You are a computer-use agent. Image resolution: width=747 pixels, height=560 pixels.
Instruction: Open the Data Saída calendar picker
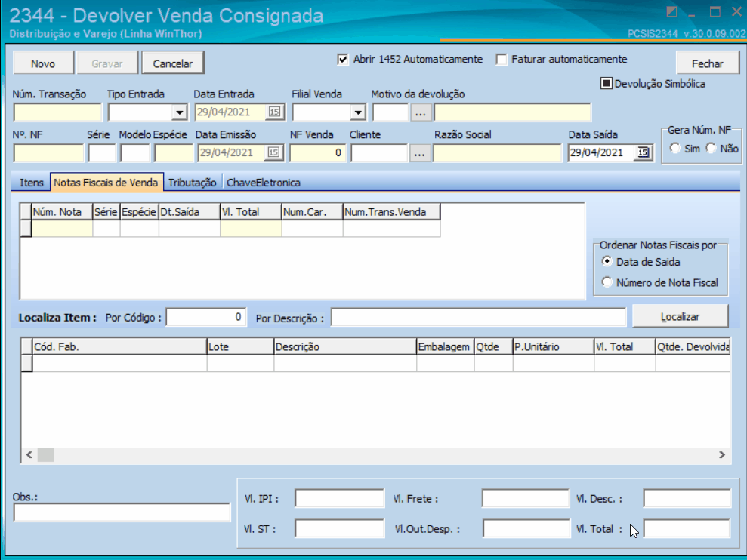(643, 152)
